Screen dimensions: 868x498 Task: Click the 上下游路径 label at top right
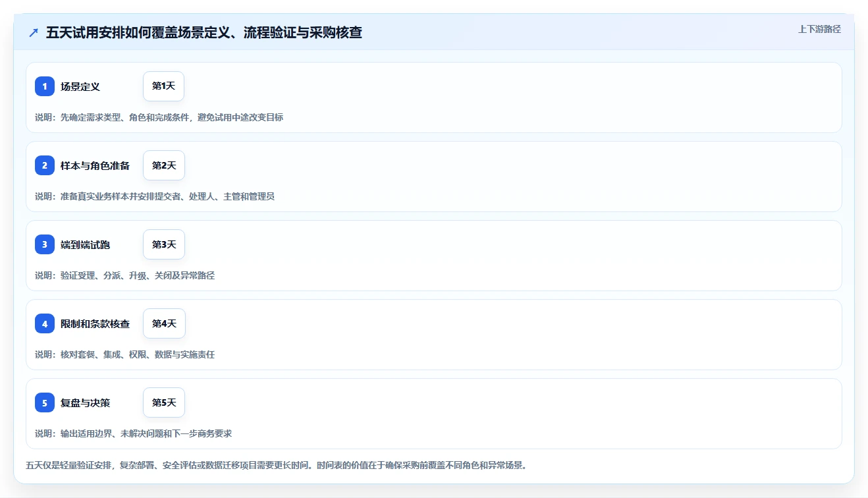click(x=819, y=29)
